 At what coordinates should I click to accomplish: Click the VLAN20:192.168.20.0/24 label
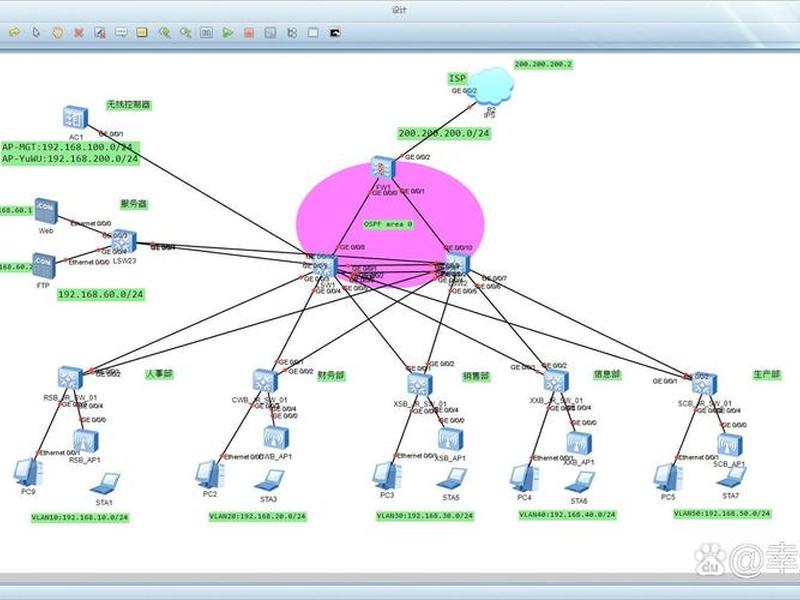258,517
